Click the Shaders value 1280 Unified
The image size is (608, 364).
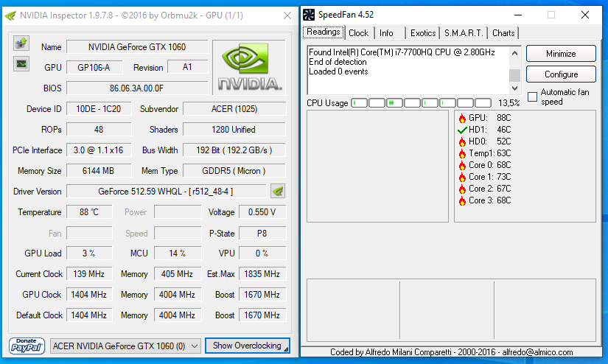(x=234, y=130)
